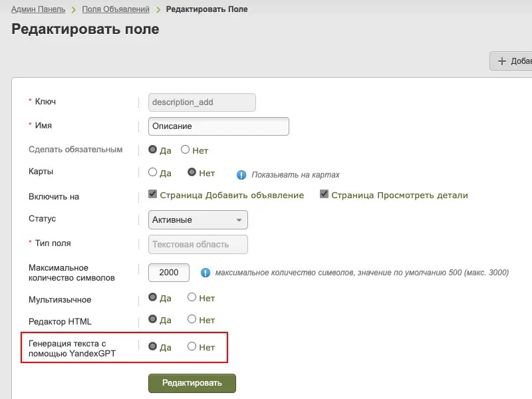
Task: Click the Ключ field description_add
Action: tap(201, 102)
